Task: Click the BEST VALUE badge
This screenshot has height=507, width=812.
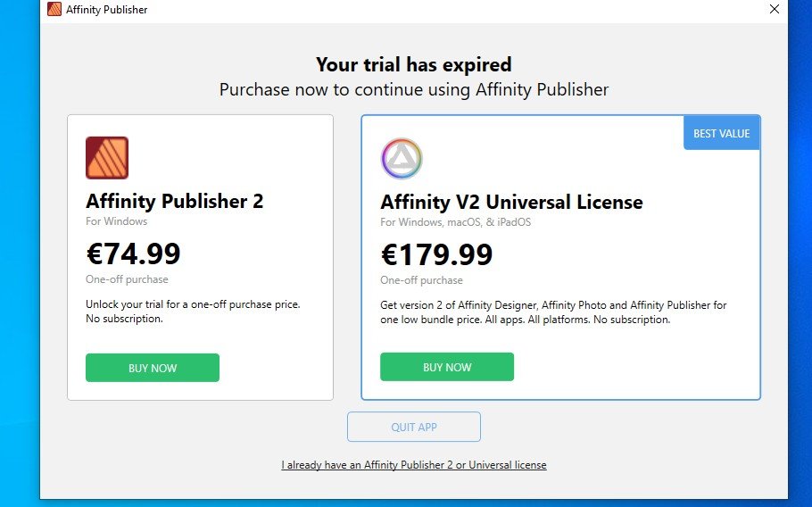Action: pos(722,133)
